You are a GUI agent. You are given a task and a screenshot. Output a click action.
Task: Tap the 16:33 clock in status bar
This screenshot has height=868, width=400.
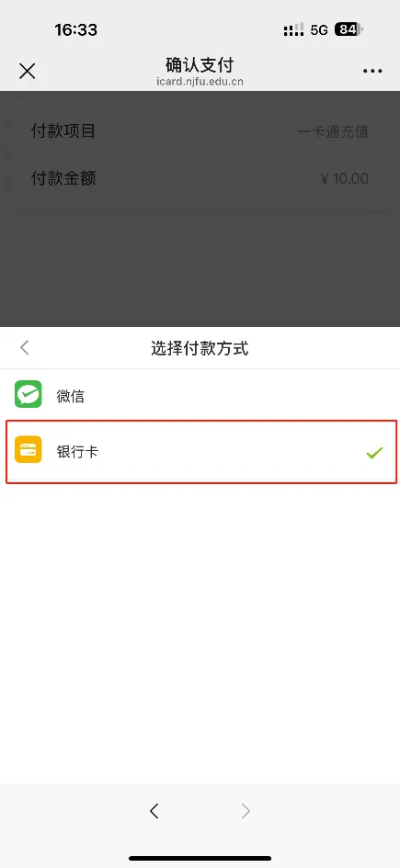(x=76, y=30)
